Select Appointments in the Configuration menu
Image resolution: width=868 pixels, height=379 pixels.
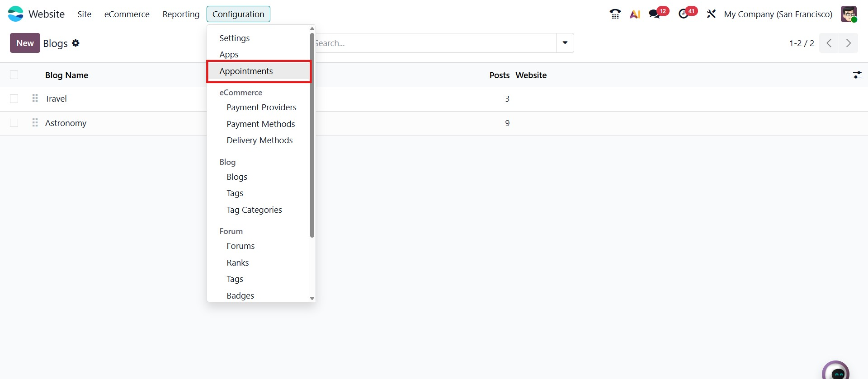tap(246, 71)
